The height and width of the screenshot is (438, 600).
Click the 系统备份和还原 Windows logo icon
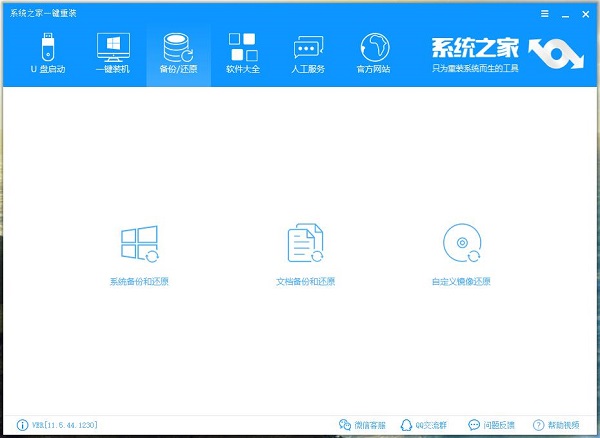140,244
